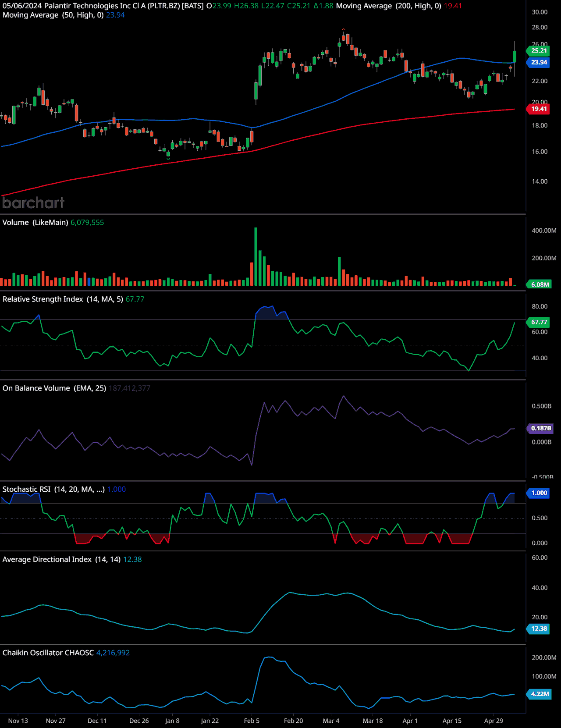Click the 60.00 ADX axis label
This screenshot has height=728, width=561.
(540, 558)
